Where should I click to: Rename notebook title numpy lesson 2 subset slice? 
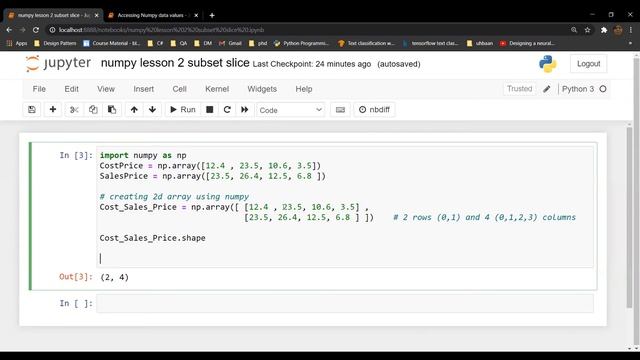175,63
